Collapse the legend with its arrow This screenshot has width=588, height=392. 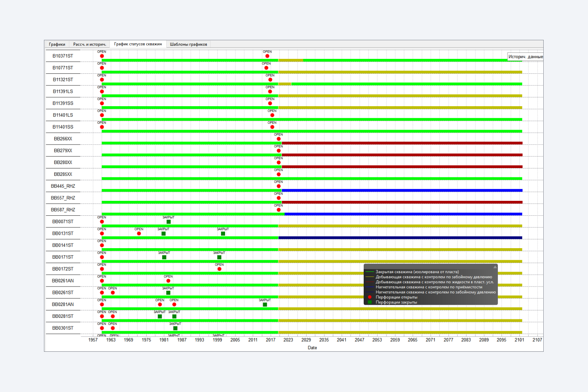495,267
